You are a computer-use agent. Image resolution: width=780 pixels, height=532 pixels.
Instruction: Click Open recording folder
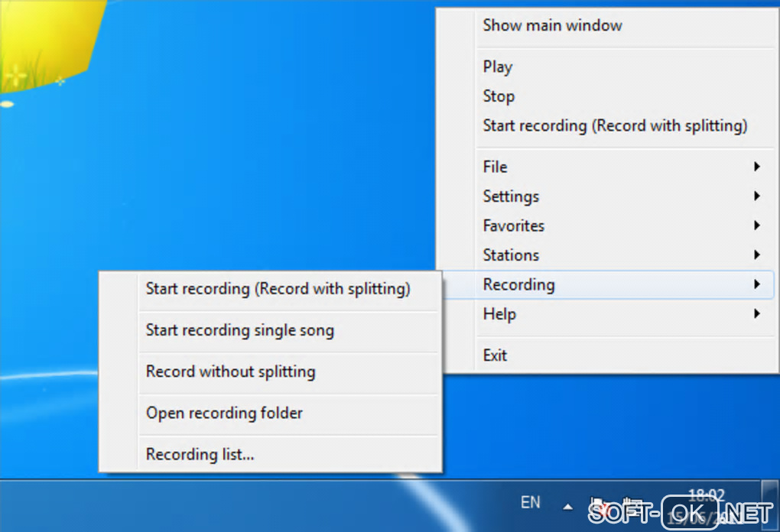271,413
